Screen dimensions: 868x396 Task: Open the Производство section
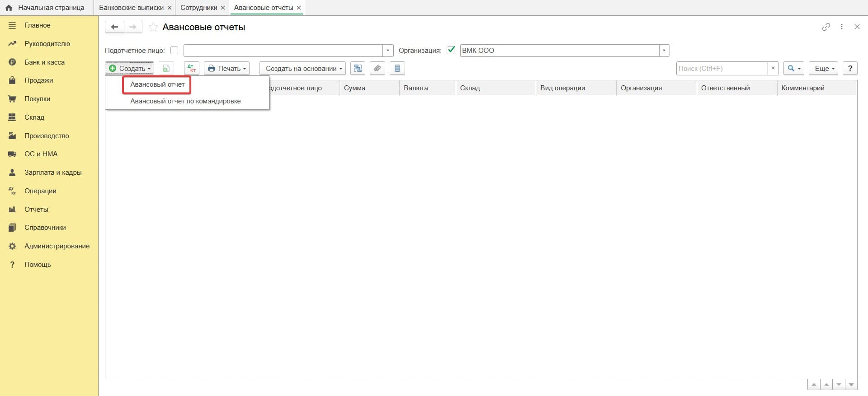[x=47, y=136]
